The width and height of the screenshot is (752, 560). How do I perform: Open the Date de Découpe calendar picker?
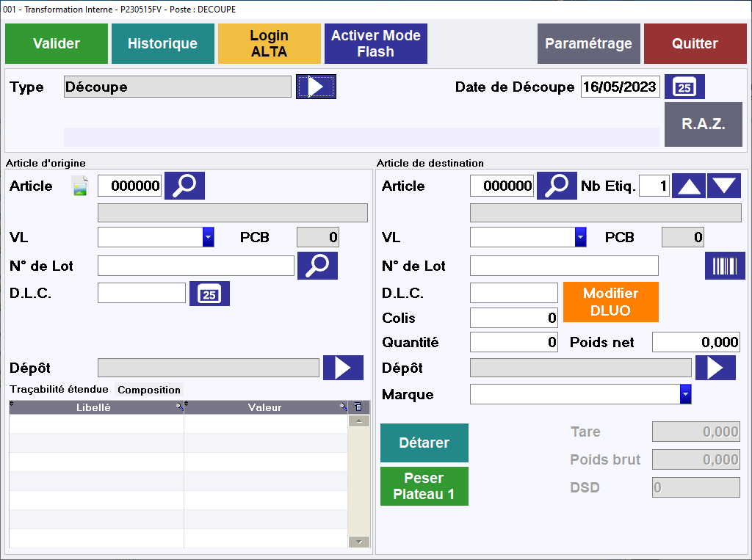(684, 87)
